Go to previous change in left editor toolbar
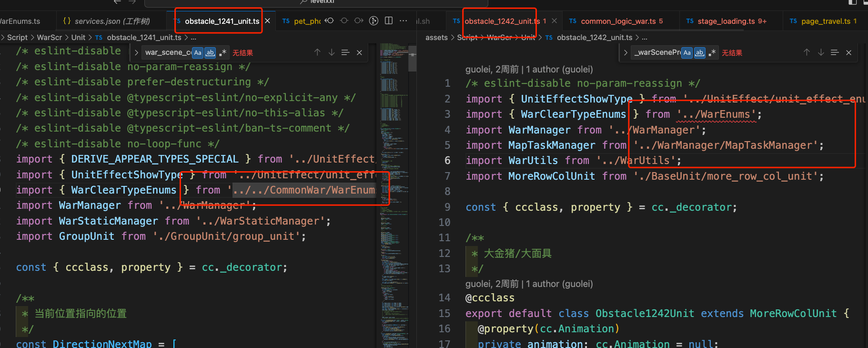This screenshot has width=868, height=348. point(329,20)
